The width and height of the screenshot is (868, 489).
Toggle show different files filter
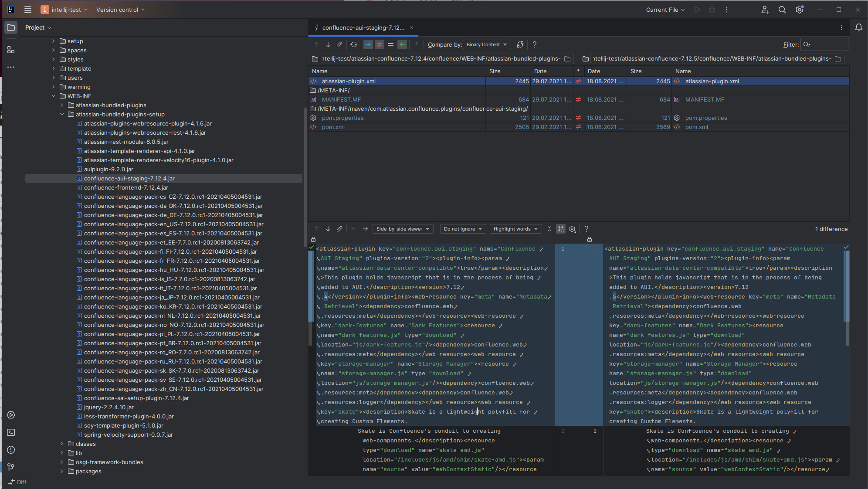[x=380, y=44]
